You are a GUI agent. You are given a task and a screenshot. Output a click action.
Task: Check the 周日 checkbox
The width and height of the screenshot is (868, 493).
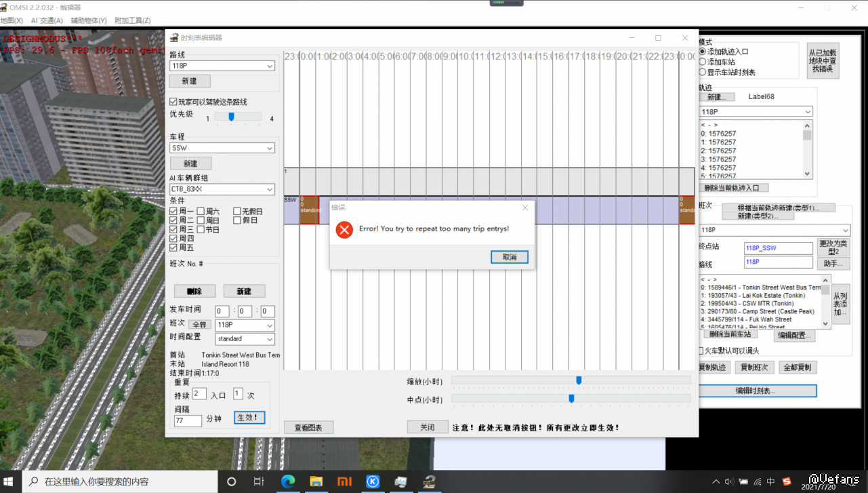pyautogui.click(x=201, y=220)
